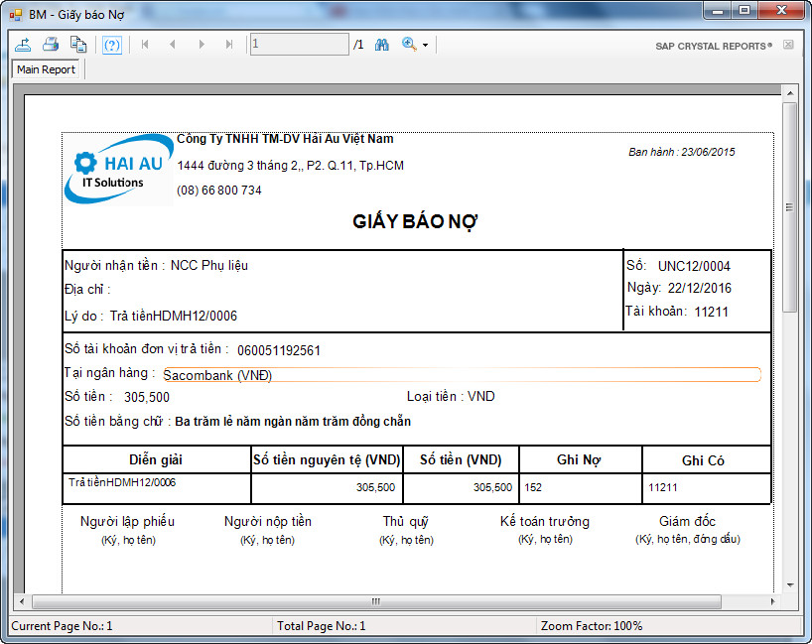Viewport: 812px width, 644px height.
Task: Minimize the Giấy báo Nợ window
Action: 718,10
